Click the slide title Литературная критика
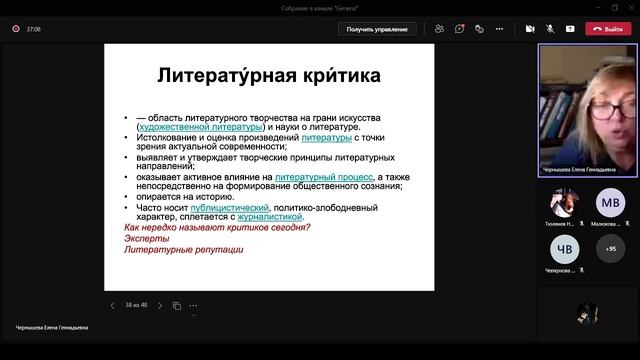The height and width of the screenshot is (360, 640). point(269,76)
